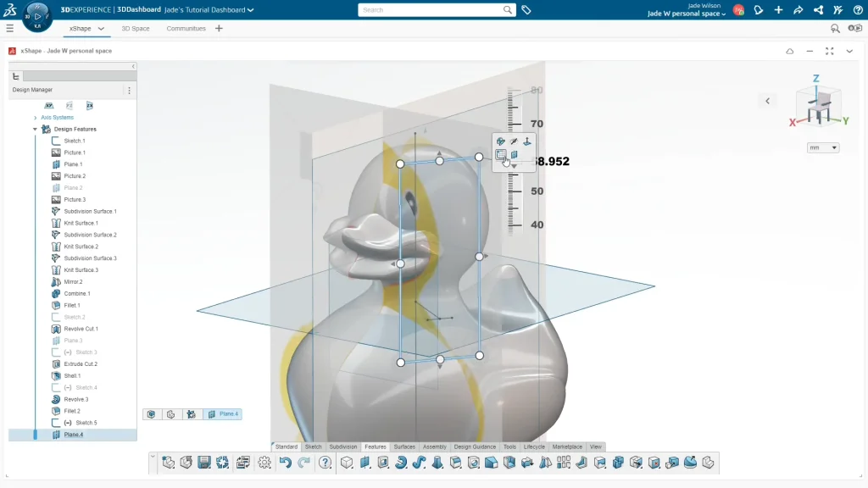Screen dimensions: 868x488
Task: Click the Undo arrow icon
Action: (x=285, y=463)
